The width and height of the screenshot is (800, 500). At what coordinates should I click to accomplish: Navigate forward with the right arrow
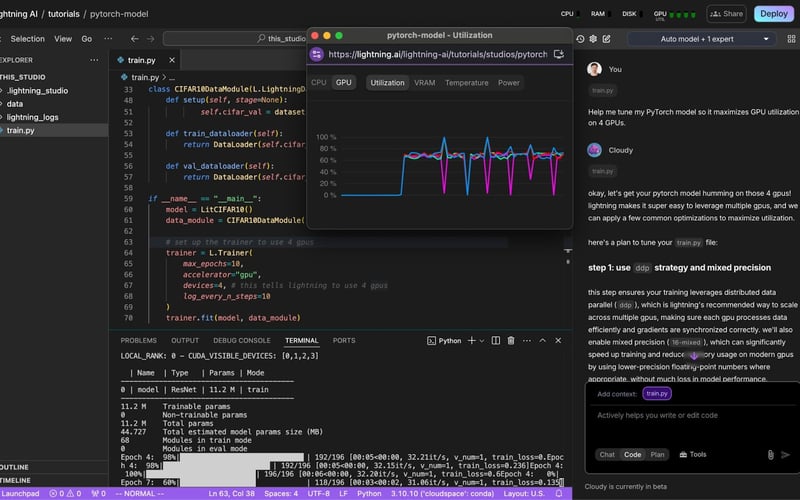[151, 39]
